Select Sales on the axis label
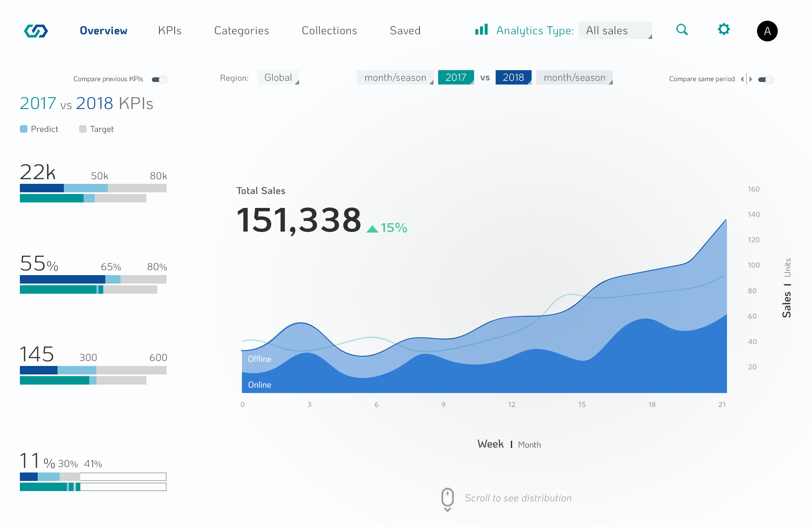 pyautogui.click(x=787, y=305)
